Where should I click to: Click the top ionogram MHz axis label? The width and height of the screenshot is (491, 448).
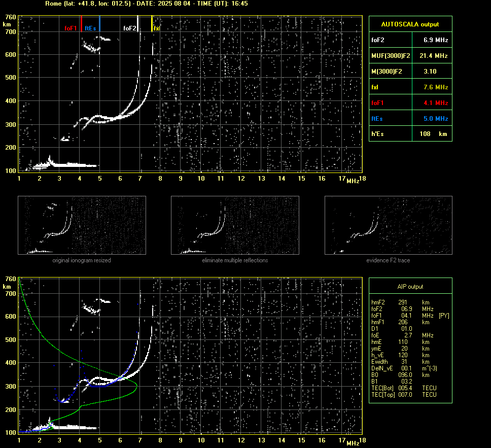(x=353, y=181)
